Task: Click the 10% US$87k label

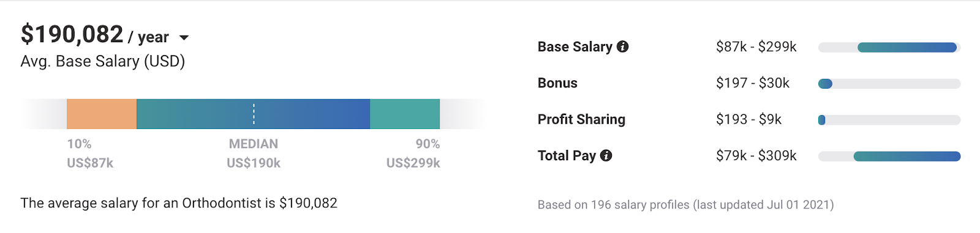Action: [x=90, y=153]
